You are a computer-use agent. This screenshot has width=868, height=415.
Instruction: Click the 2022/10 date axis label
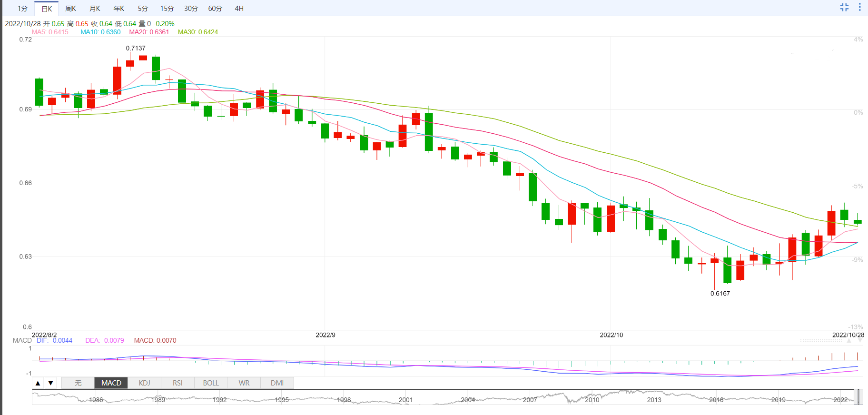point(611,335)
